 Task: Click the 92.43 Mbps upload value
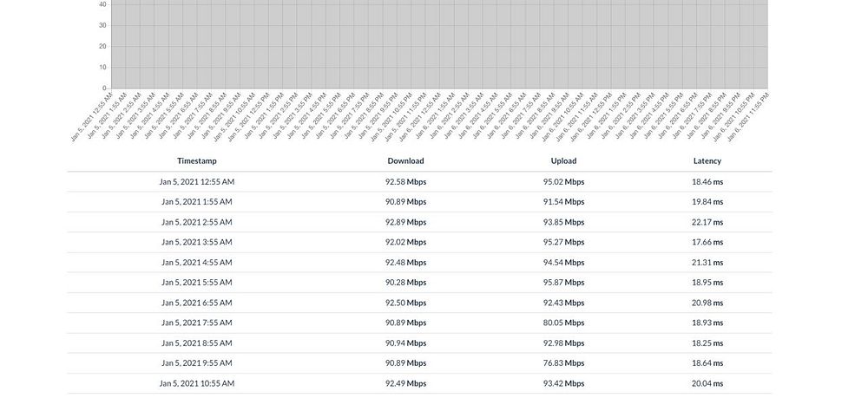coord(563,303)
